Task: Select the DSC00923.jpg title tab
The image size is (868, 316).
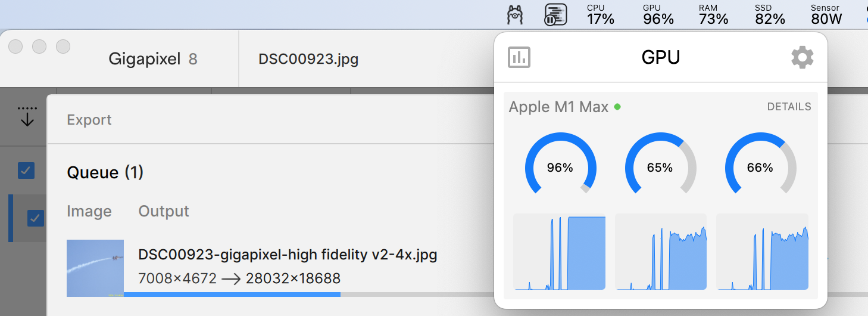Action: coord(308,59)
